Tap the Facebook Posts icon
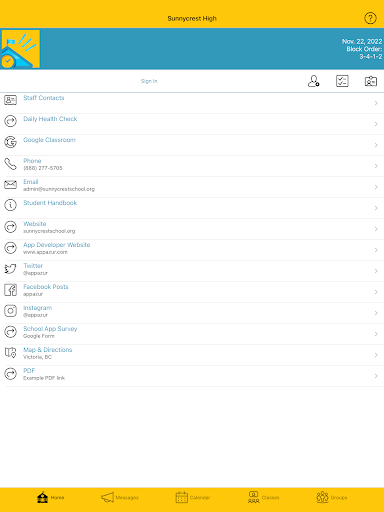 [10, 290]
